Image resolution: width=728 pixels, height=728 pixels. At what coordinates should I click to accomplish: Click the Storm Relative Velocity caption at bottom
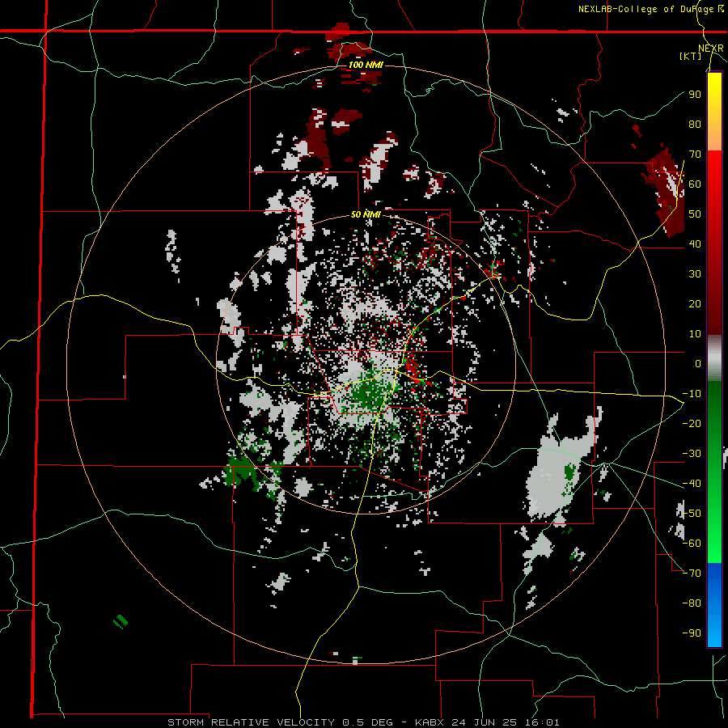tap(363, 722)
